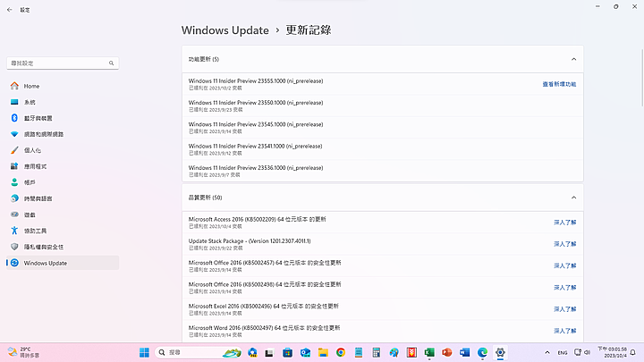Show hidden system tray icons
This screenshot has width=644, height=362.
coord(547,352)
